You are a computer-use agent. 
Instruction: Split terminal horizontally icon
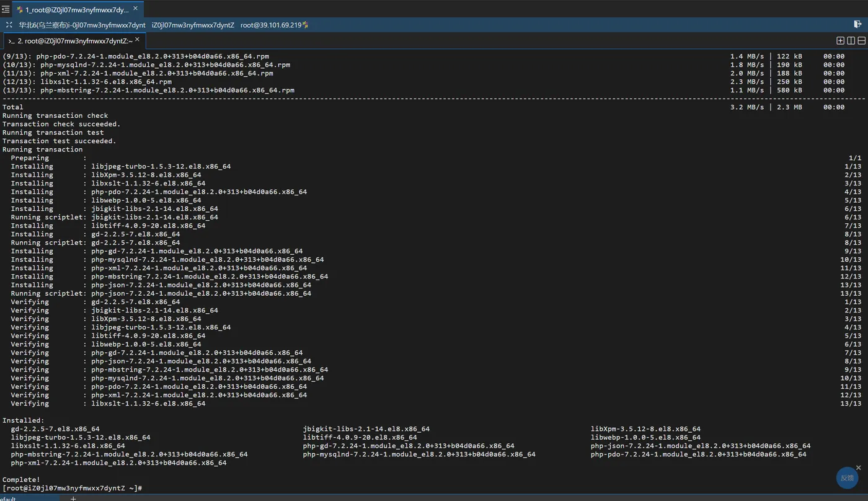tap(861, 40)
